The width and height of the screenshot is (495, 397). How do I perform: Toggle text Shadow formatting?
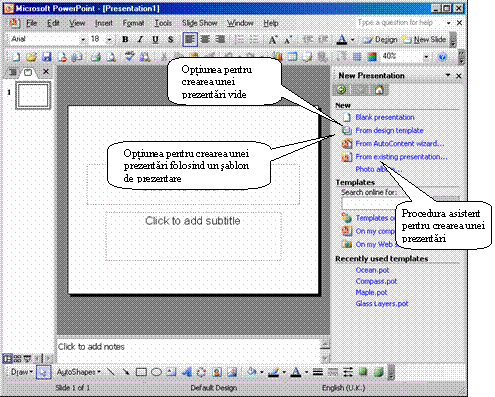pyautogui.click(x=171, y=40)
